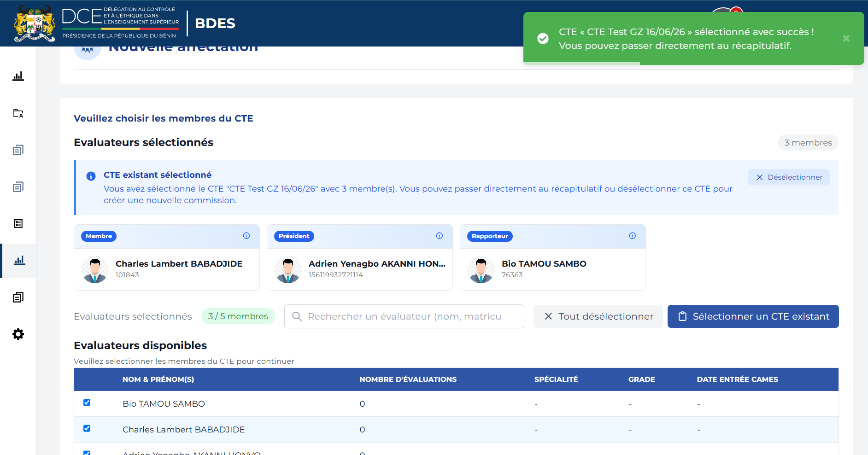Open Sélectionner un CTE existant
This screenshot has height=455, width=868.
(x=753, y=316)
